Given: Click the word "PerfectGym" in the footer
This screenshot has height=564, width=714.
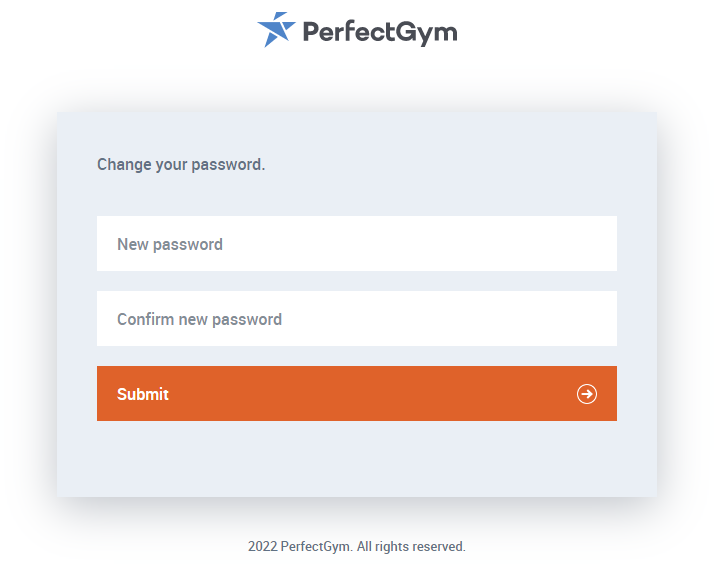Looking at the screenshot, I should [316, 547].
